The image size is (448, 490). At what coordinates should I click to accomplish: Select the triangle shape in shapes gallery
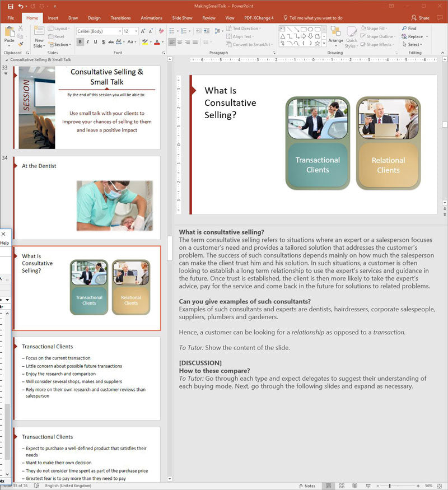tap(283, 36)
